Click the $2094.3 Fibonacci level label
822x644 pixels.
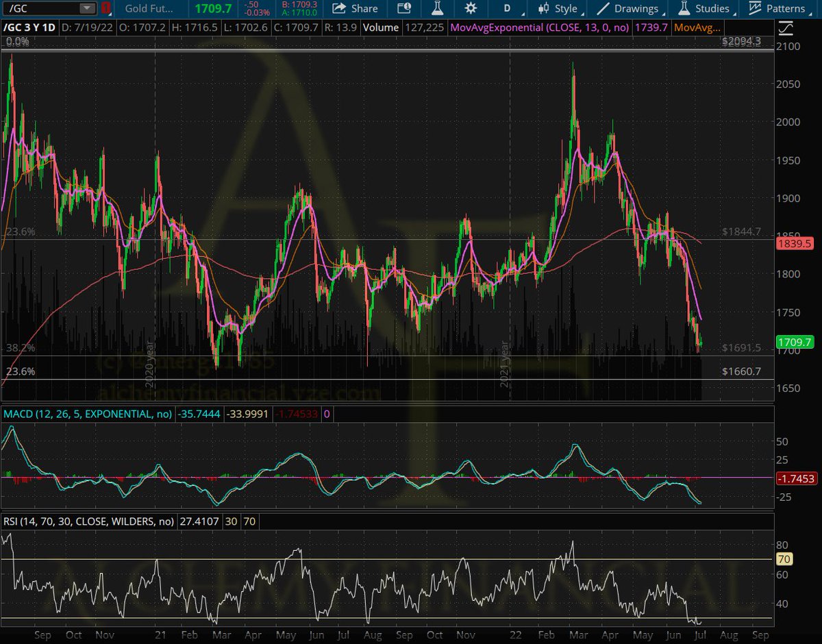741,41
